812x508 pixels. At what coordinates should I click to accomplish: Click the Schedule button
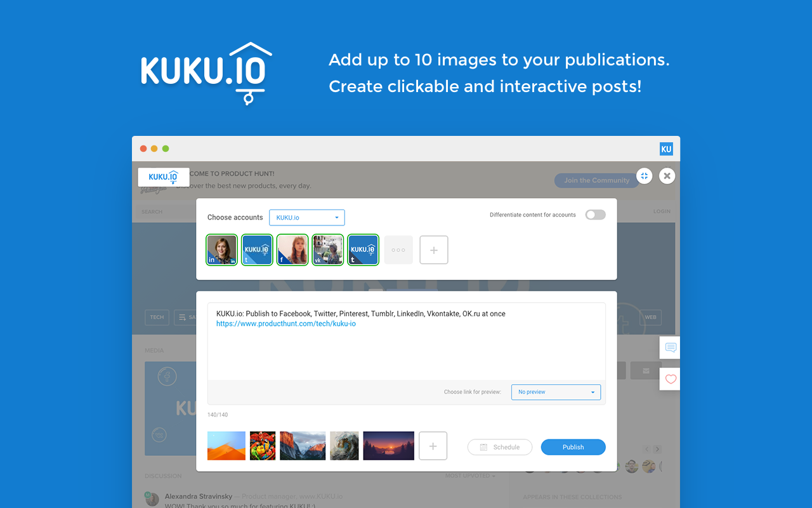[500, 447]
